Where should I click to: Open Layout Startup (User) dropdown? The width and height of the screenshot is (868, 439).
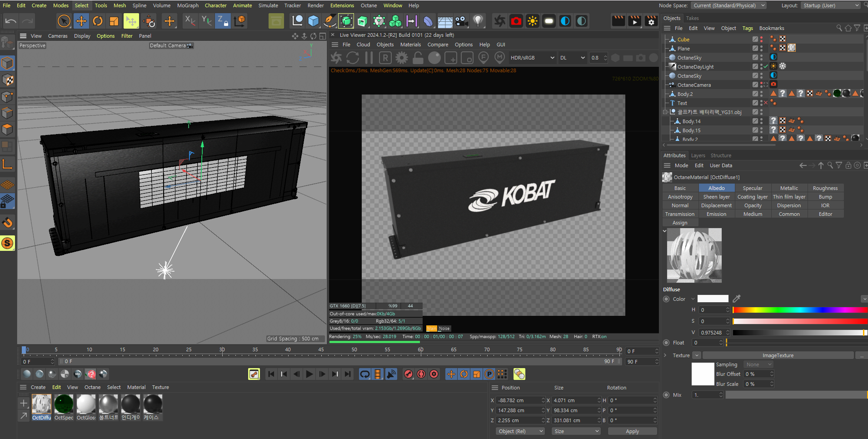point(830,5)
